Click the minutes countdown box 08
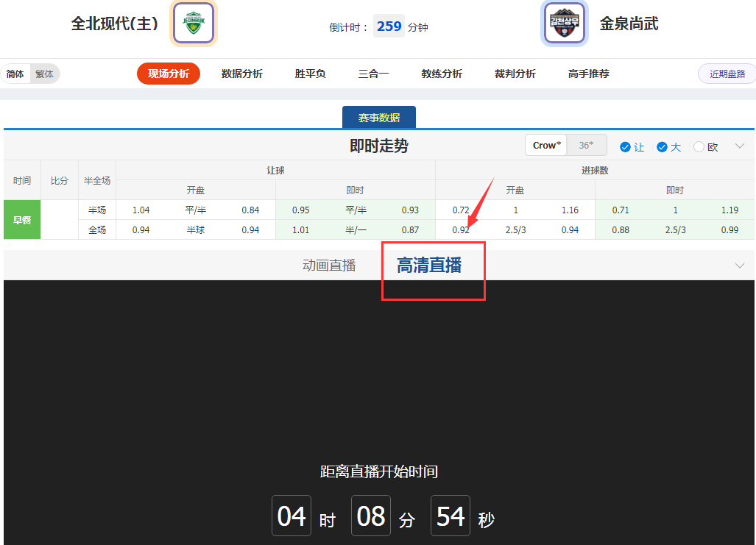 click(371, 516)
